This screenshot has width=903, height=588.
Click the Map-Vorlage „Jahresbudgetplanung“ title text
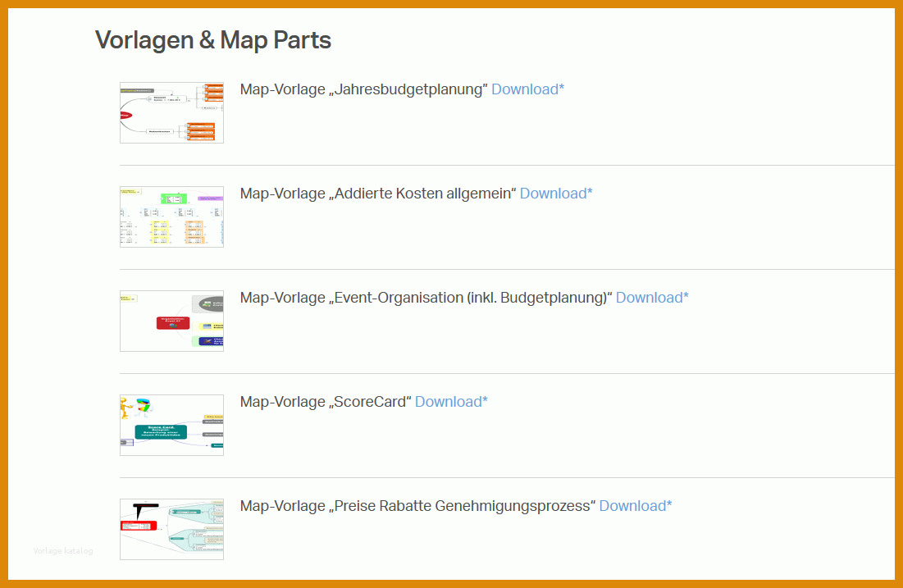[363, 89]
